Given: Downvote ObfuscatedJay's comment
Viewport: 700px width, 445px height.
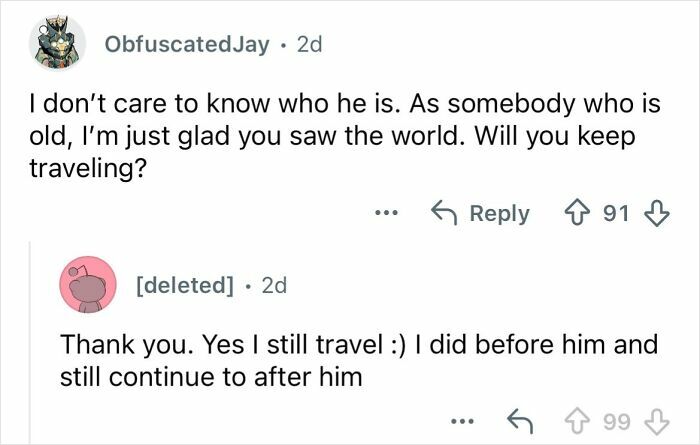Looking at the screenshot, I should pyautogui.click(x=659, y=213).
